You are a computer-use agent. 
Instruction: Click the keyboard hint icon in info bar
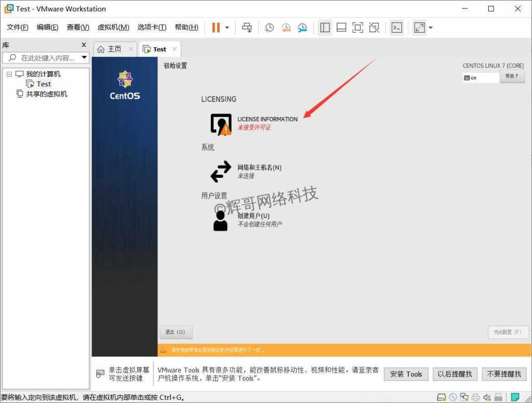[100, 374]
